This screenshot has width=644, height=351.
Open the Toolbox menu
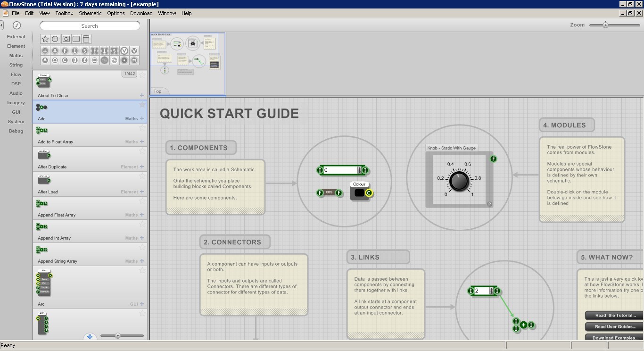(64, 13)
